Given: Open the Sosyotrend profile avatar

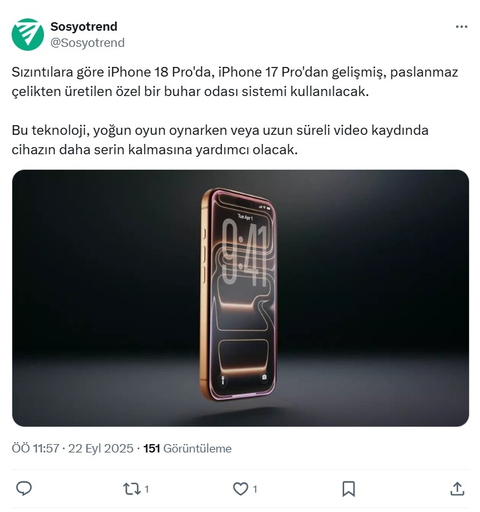Looking at the screenshot, I should (x=28, y=34).
